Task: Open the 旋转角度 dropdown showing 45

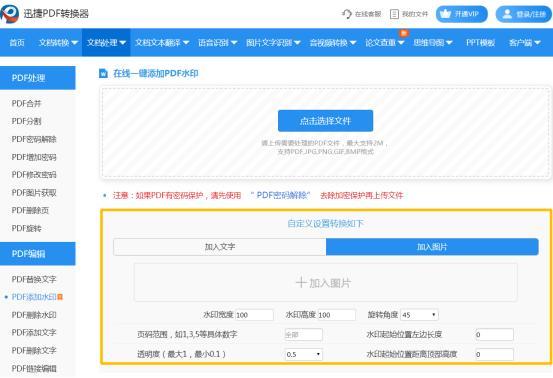Action: click(x=419, y=315)
